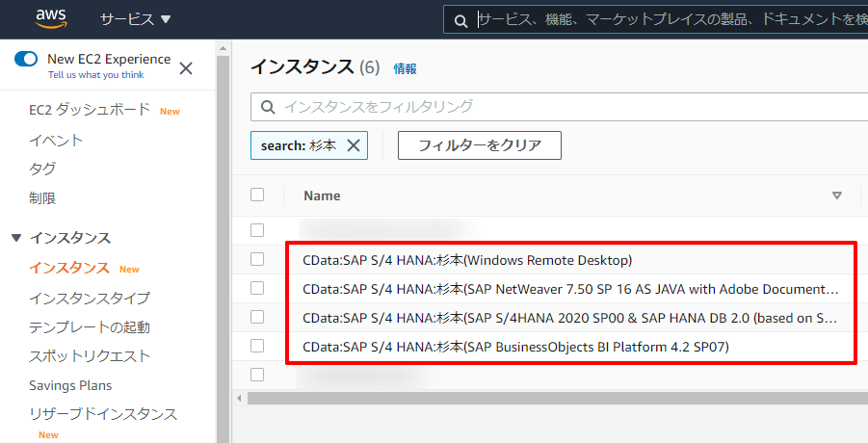
Task: Click the magnifier icon in top search
Action: tap(460, 21)
